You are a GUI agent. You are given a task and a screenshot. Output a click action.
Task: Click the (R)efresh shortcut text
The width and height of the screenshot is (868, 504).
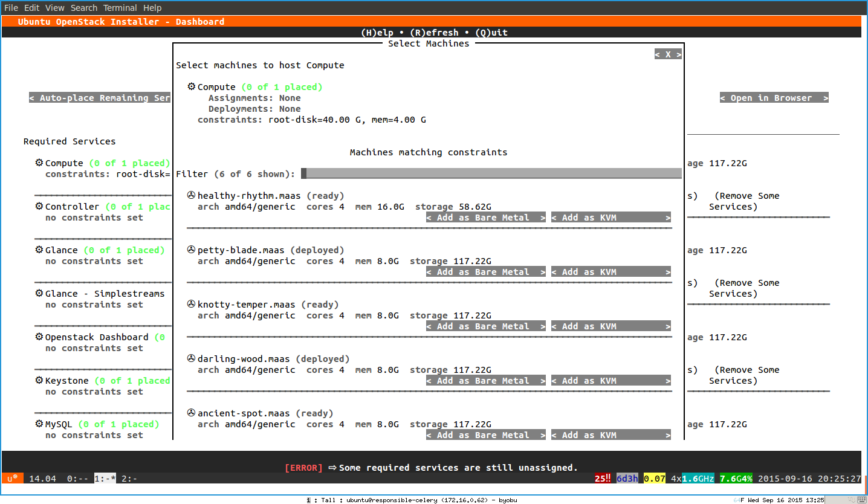coord(434,33)
